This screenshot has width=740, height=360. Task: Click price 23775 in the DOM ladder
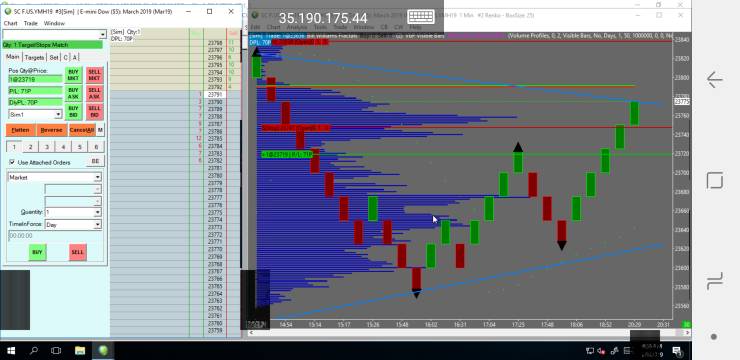point(215,212)
